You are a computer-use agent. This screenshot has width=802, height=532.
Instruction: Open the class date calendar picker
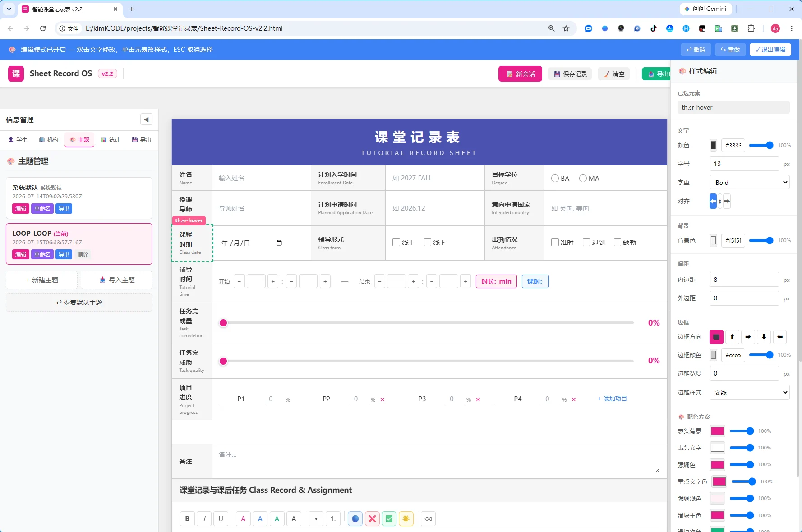(x=279, y=243)
